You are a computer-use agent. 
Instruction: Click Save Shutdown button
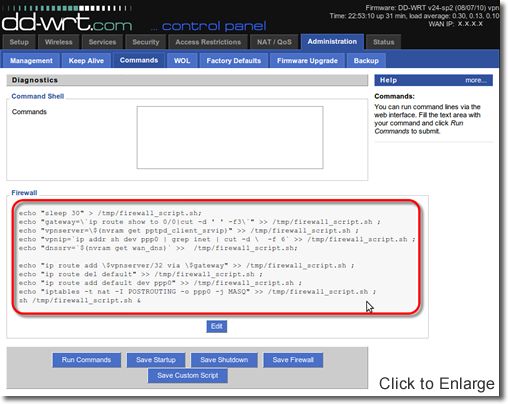click(224, 360)
